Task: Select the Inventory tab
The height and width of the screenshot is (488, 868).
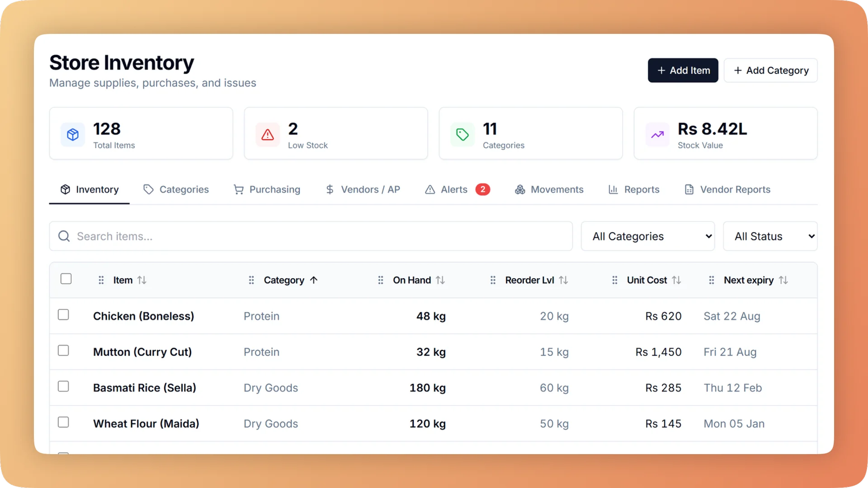Action: pyautogui.click(x=90, y=190)
